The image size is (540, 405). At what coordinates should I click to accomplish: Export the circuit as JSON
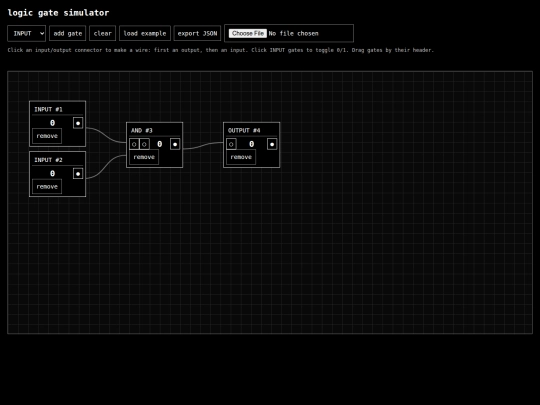click(x=197, y=33)
